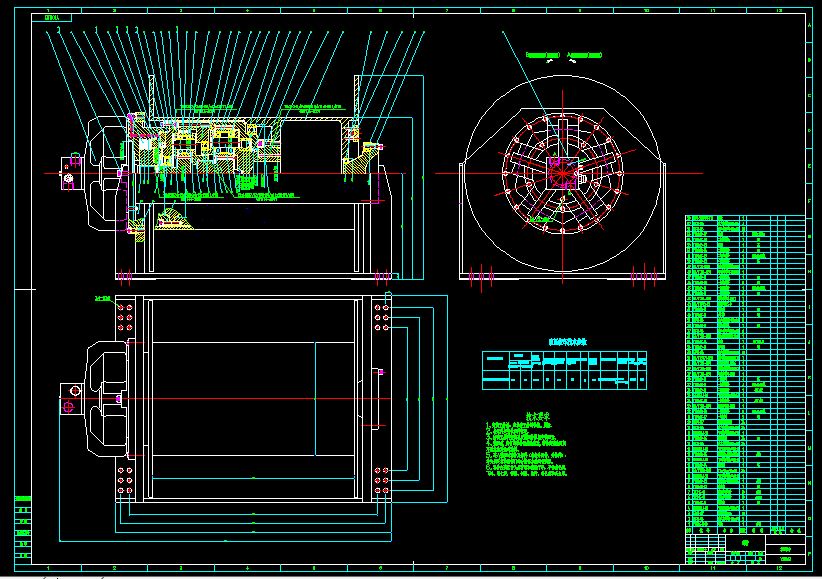Click the motor housing in the plan view
This screenshot has width=822, height=579.
[107, 399]
